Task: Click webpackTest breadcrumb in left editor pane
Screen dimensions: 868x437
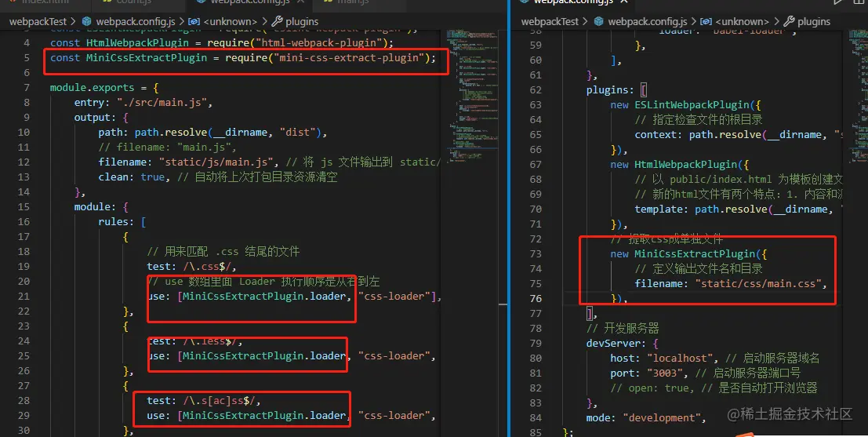Action: 38,22
